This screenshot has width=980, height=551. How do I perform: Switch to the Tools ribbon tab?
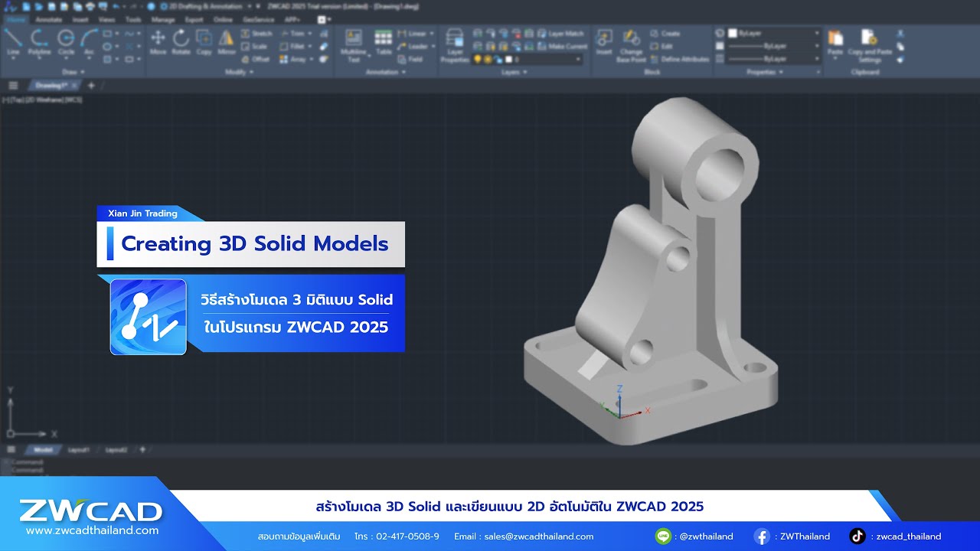[133, 19]
